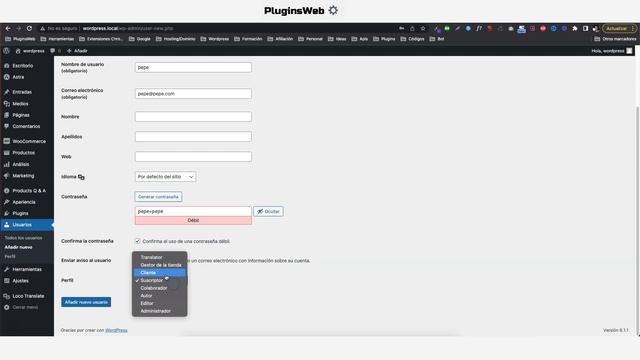Open Hola, wordpress account menu

click(x=612, y=51)
